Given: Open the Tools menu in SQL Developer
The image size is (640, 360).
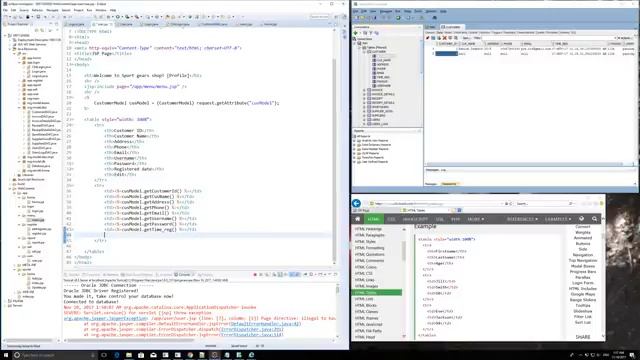Looking at the screenshot, I should [418, 11].
